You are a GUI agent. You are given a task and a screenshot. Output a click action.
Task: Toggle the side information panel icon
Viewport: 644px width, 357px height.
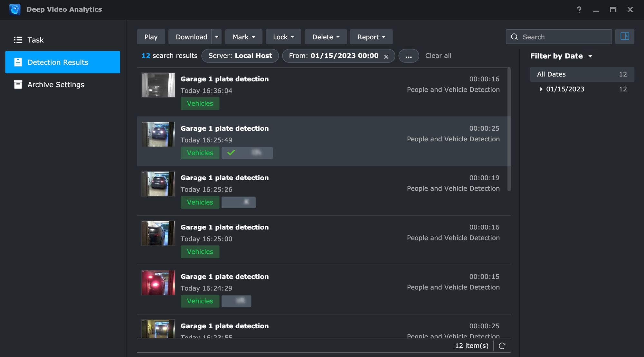pos(625,36)
